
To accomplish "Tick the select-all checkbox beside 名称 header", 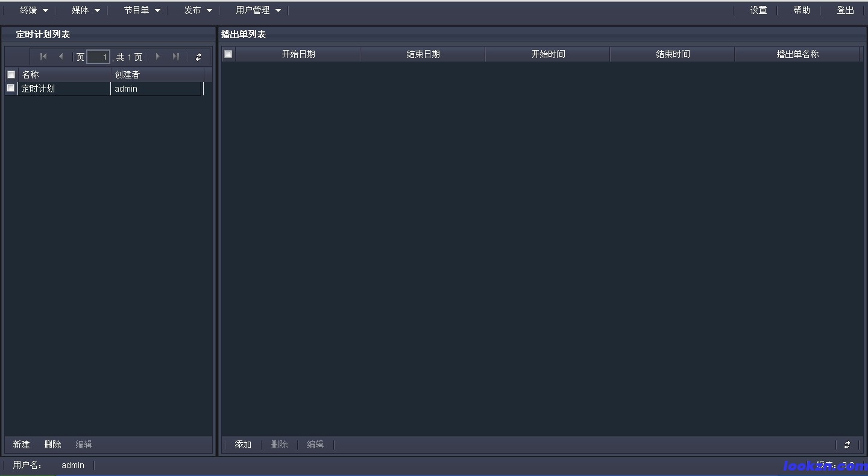I will coord(11,75).
